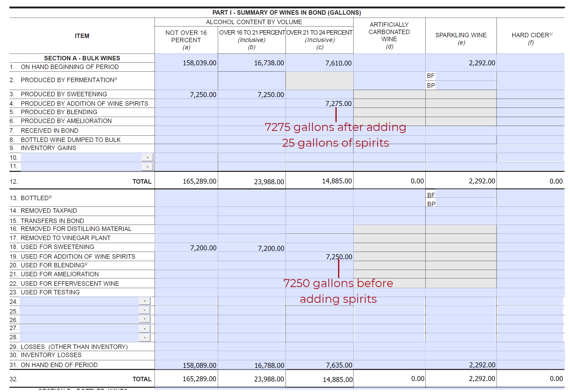Screen dimensions: 570x392
Task: Click Used for Testing column (a) field
Action: (x=186, y=292)
